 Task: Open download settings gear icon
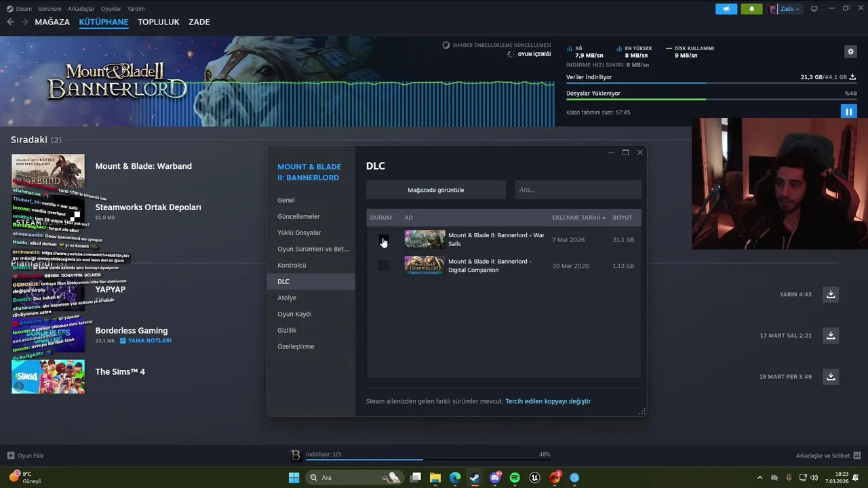[850, 52]
